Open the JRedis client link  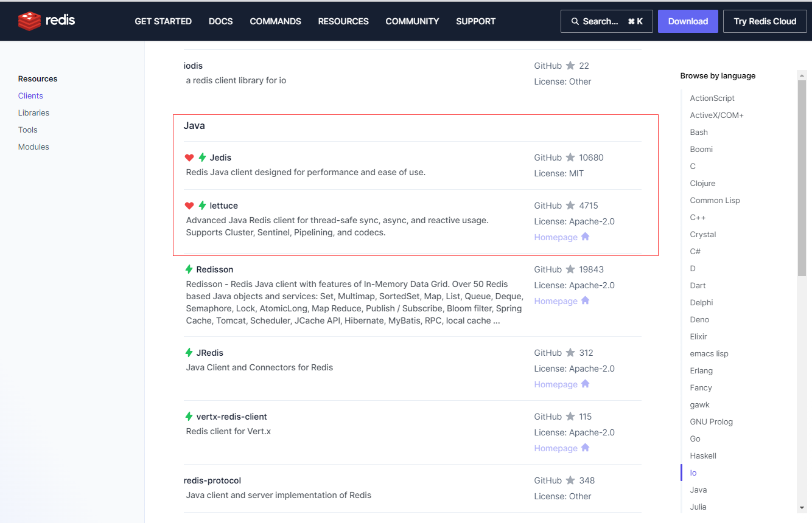coord(210,353)
